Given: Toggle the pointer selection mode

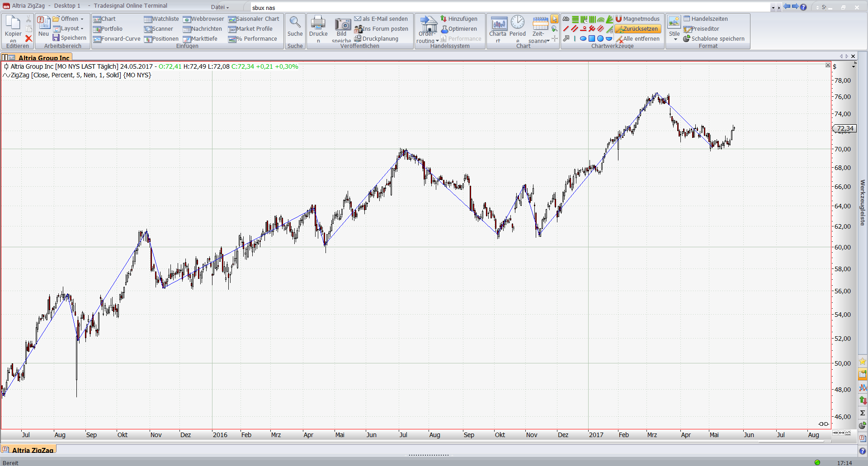Looking at the screenshot, I should (x=554, y=19).
